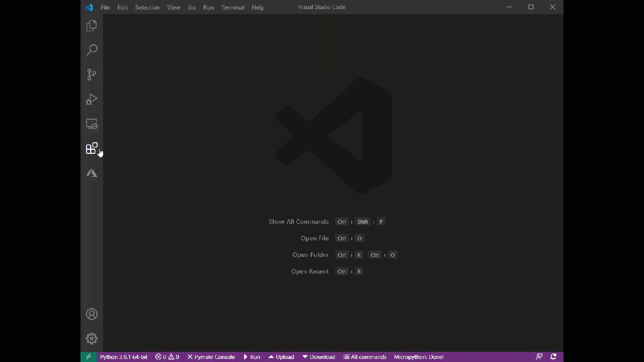Open All commands in status bar
644x362 pixels.
[365, 357]
